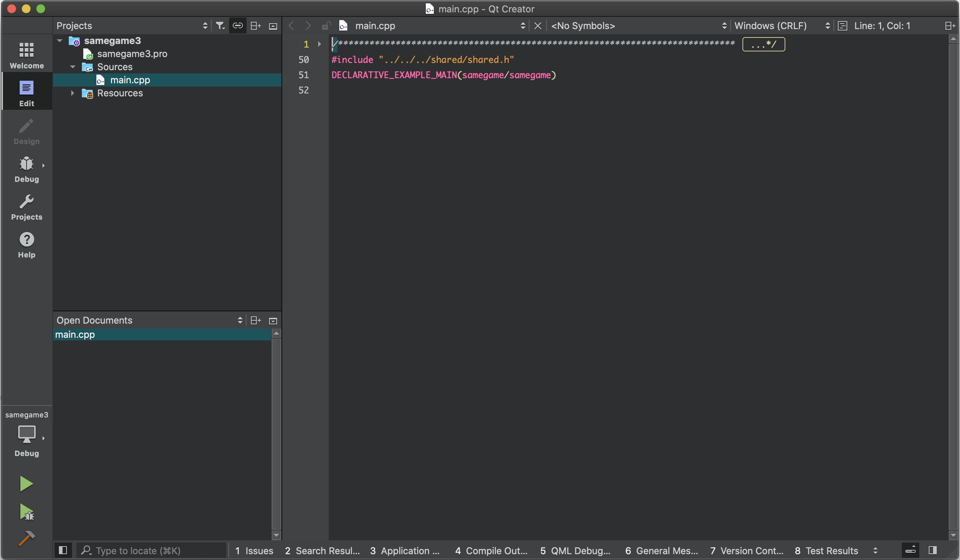
Task: Start debugging with bug play button
Action: [x=26, y=512]
